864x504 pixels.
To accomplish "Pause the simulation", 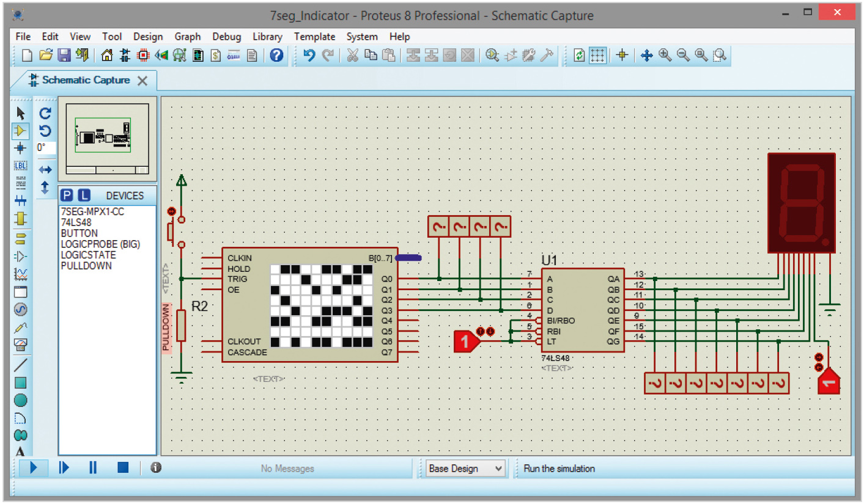I will (x=93, y=468).
